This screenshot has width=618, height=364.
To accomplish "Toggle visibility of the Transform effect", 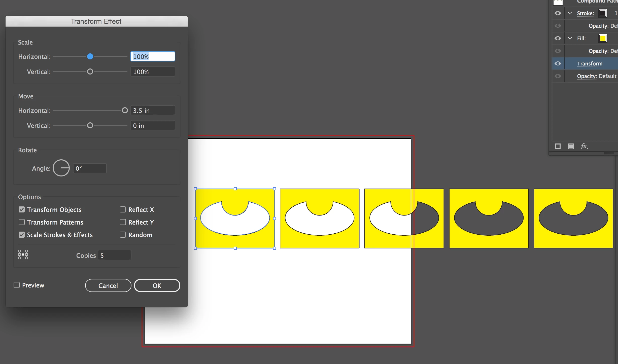I will coord(558,63).
